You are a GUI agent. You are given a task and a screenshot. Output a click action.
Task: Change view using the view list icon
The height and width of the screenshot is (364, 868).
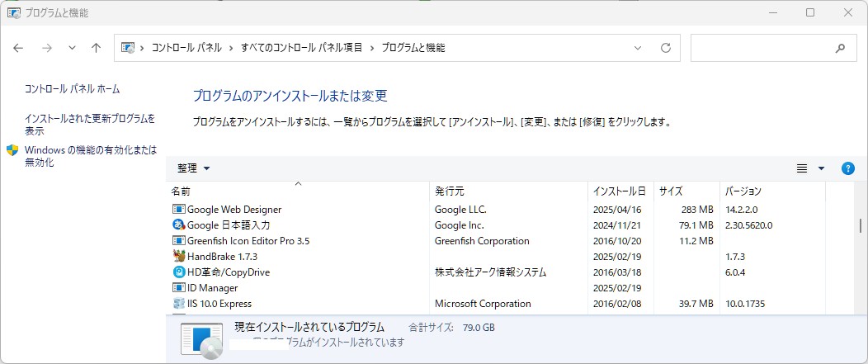tap(801, 168)
